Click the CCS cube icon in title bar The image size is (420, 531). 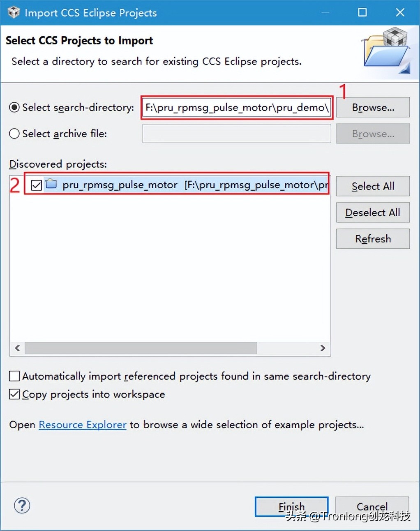[14, 12]
